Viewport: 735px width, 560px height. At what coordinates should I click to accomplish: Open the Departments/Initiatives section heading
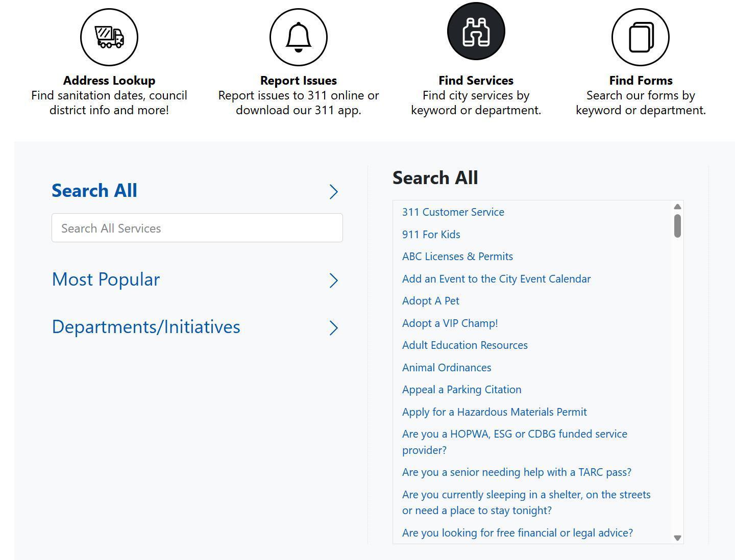[x=146, y=327]
